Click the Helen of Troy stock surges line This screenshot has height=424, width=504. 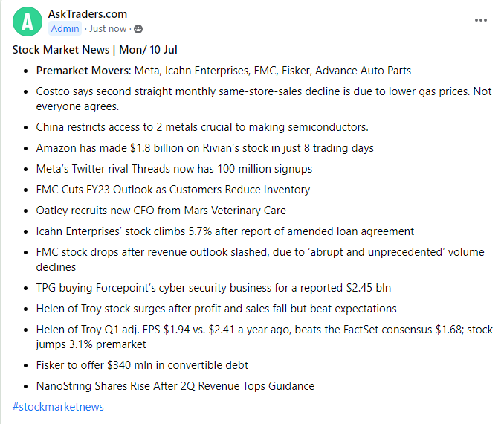click(x=216, y=309)
